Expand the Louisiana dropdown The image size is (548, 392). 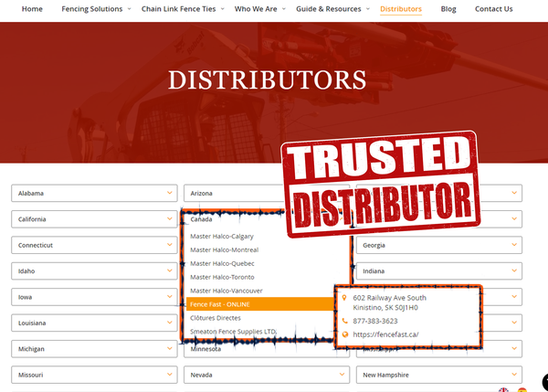[94, 323]
